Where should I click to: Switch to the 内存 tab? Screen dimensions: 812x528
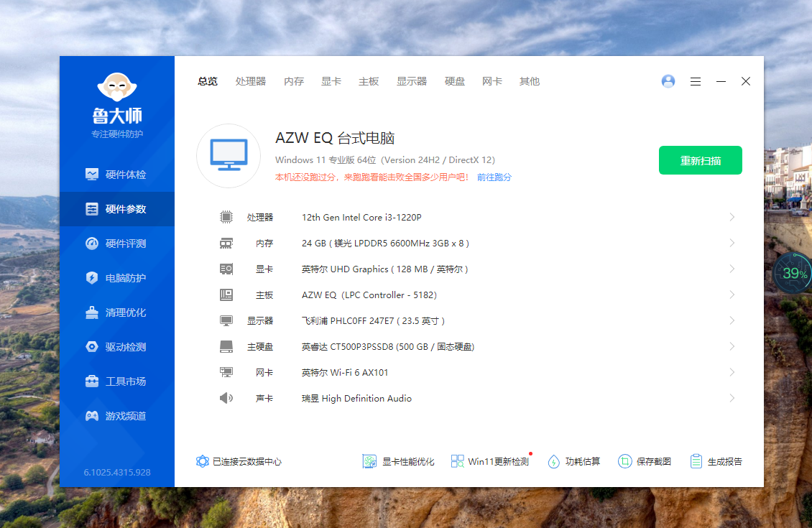(x=294, y=81)
